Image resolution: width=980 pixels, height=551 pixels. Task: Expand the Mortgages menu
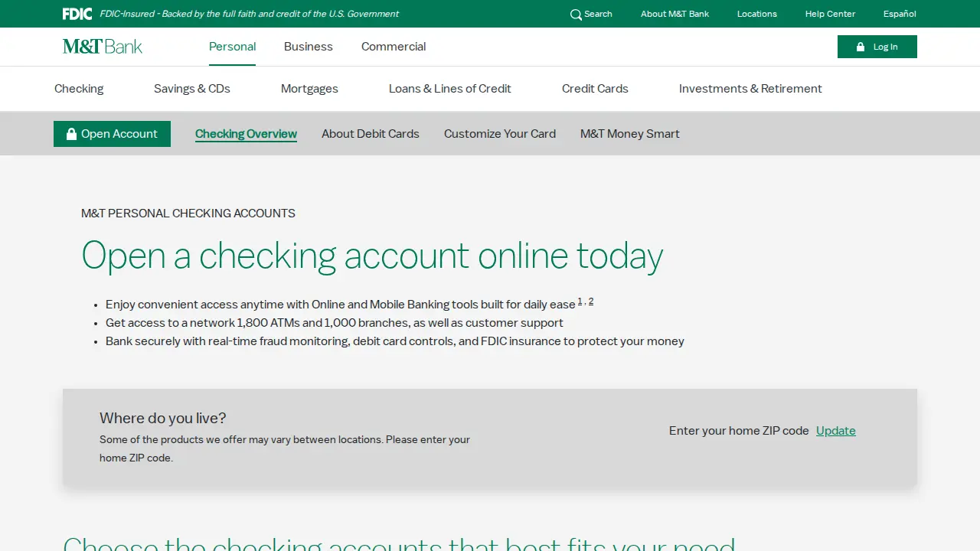pyautogui.click(x=309, y=89)
